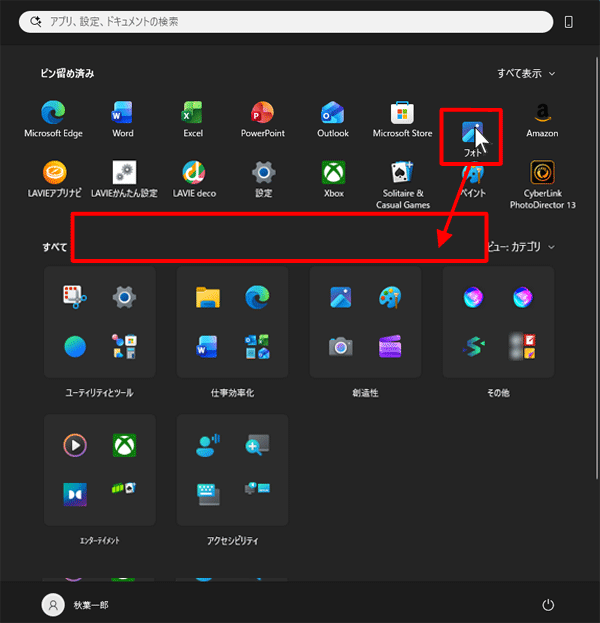The width and height of the screenshot is (600, 623).
Task: Open Xbox in エンターテイメント group
Action: (124, 445)
